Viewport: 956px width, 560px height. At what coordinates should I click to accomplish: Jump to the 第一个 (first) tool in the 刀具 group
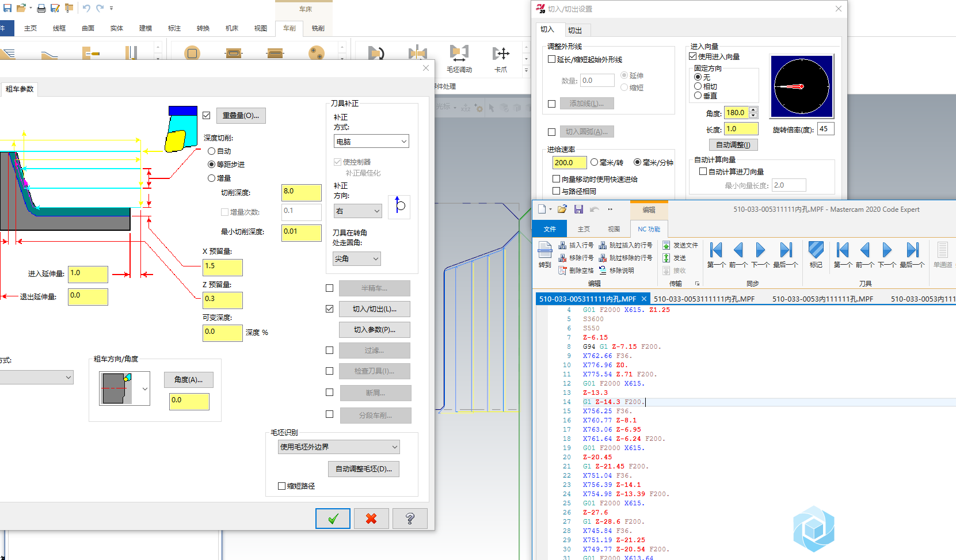point(843,255)
